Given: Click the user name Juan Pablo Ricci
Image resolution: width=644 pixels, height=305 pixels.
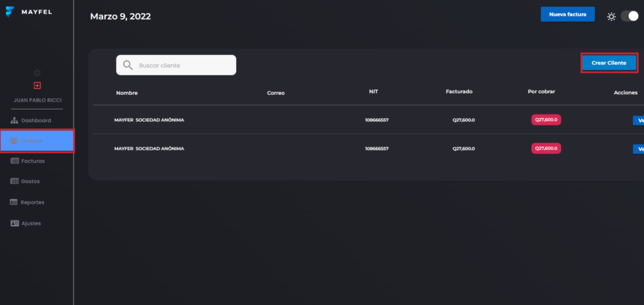Looking at the screenshot, I should (x=37, y=100).
